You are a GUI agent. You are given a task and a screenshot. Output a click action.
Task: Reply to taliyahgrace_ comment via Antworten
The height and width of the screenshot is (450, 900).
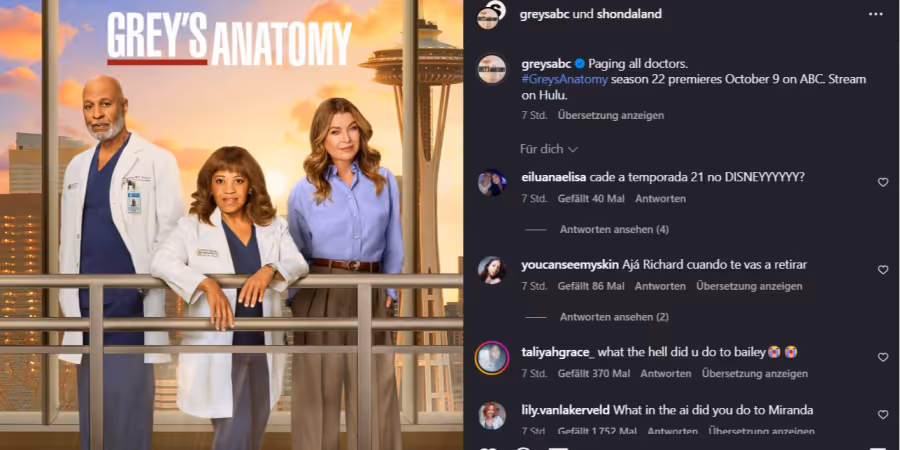(666, 374)
